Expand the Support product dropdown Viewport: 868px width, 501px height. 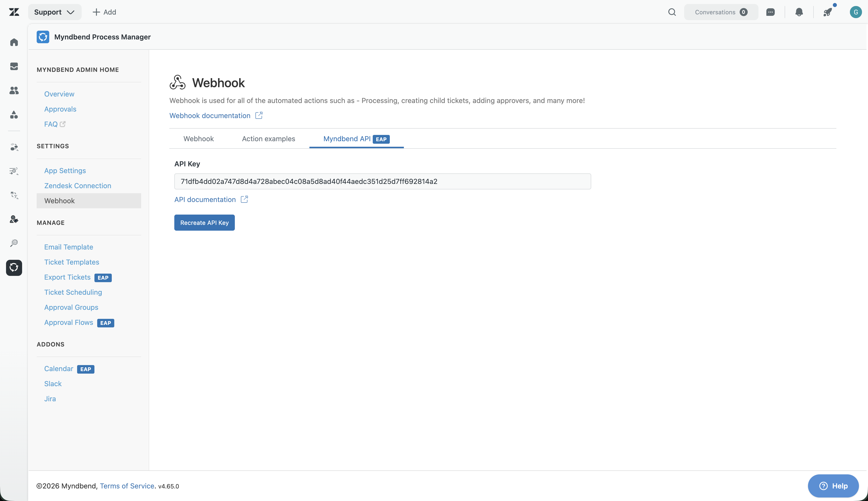(x=55, y=12)
